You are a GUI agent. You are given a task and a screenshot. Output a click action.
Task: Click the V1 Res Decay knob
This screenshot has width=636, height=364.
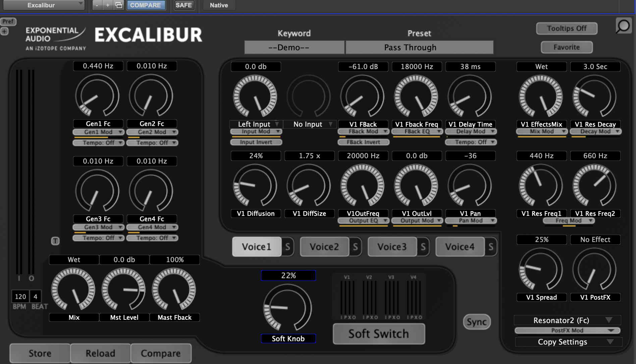point(595,97)
